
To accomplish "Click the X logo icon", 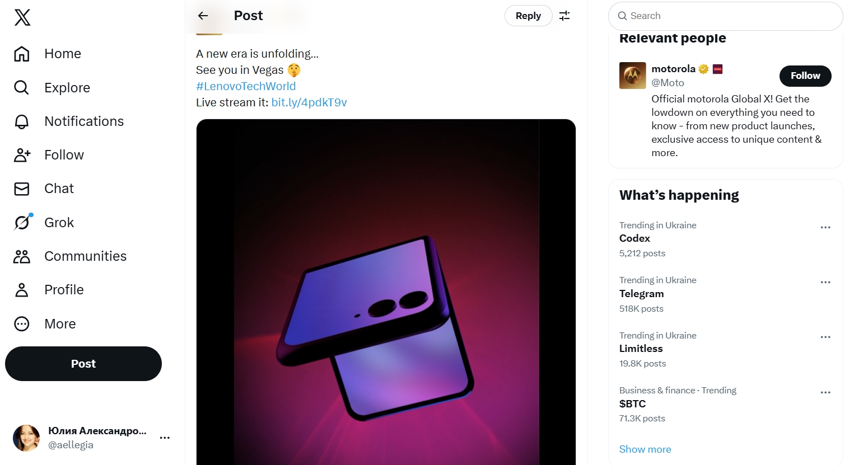I will tap(22, 17).
